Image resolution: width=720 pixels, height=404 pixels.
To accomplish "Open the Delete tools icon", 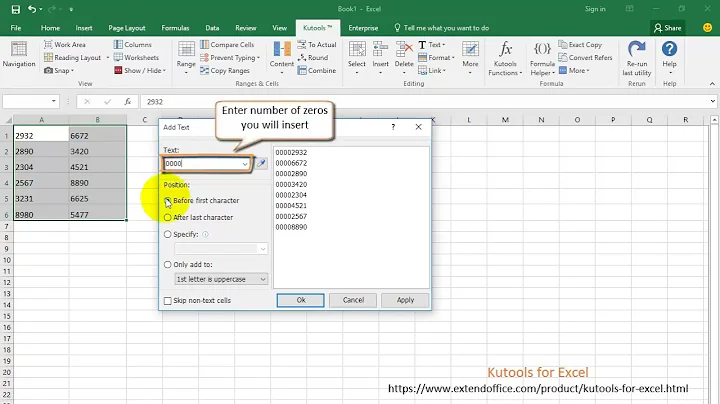I will 404,49.
